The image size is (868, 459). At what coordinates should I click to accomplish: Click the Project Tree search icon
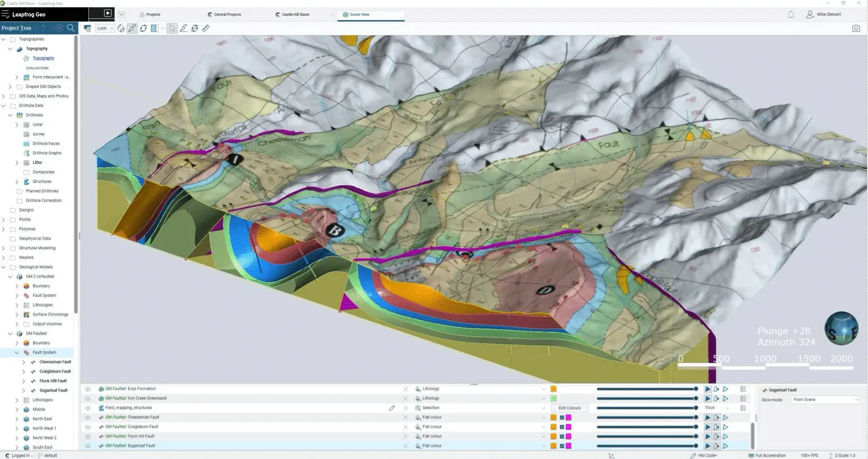point(71,28)
